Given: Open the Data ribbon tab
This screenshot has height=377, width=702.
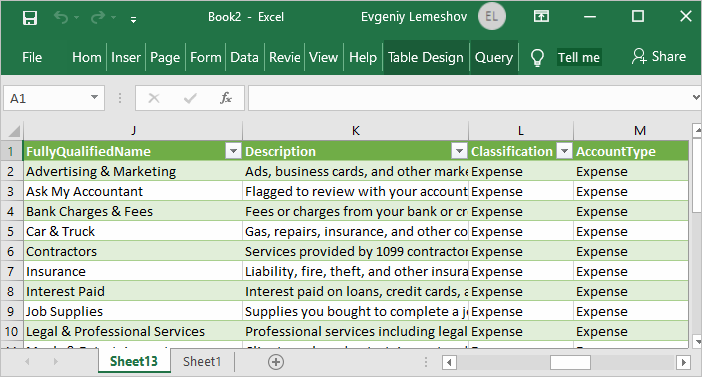Looking at the screenshot, I should tap(244, 57).
